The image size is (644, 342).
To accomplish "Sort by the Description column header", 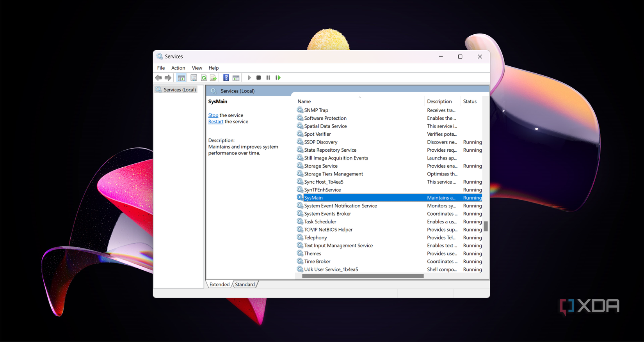I will (x=439, y=101).
